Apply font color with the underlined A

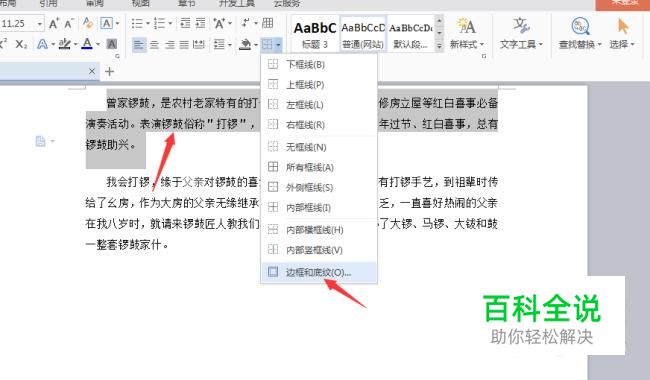tap(87, 44)
